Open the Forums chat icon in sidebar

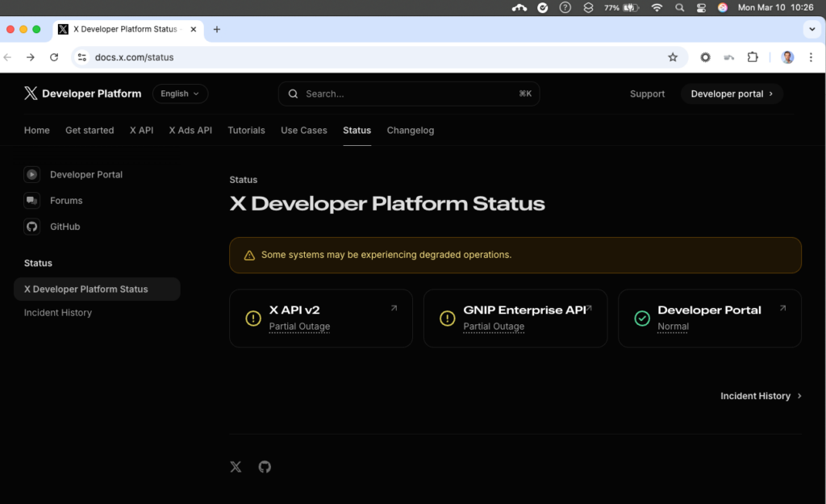click(32, 201)
